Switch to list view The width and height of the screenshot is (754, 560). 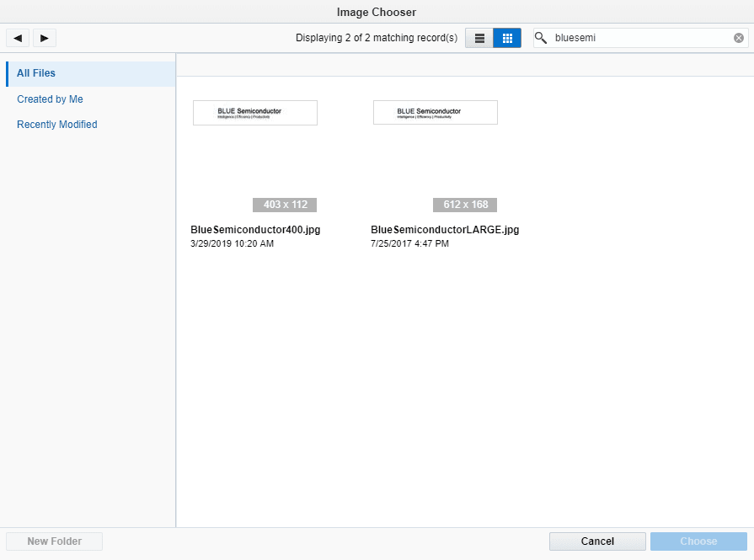click(479, 38)
